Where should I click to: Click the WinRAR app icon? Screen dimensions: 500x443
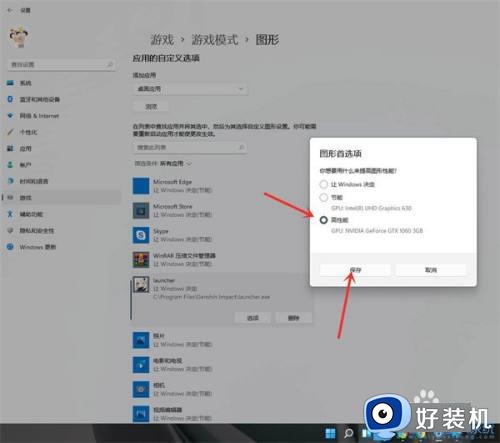(x=141, y=260)
